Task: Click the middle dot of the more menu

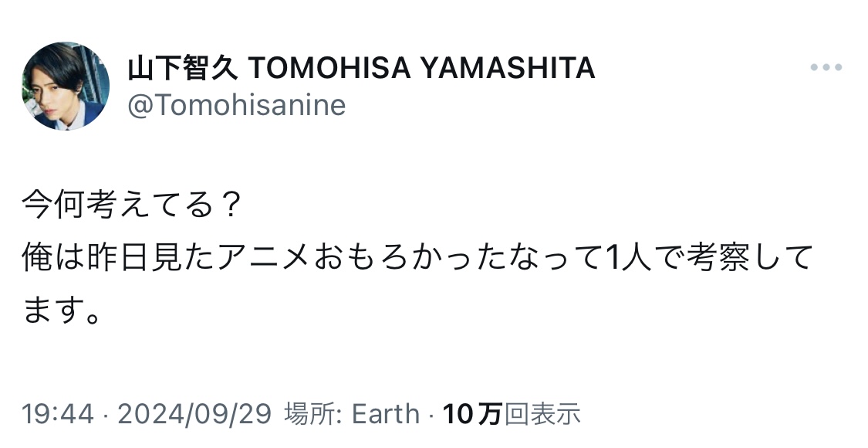Action: click(x=826, y=67)
